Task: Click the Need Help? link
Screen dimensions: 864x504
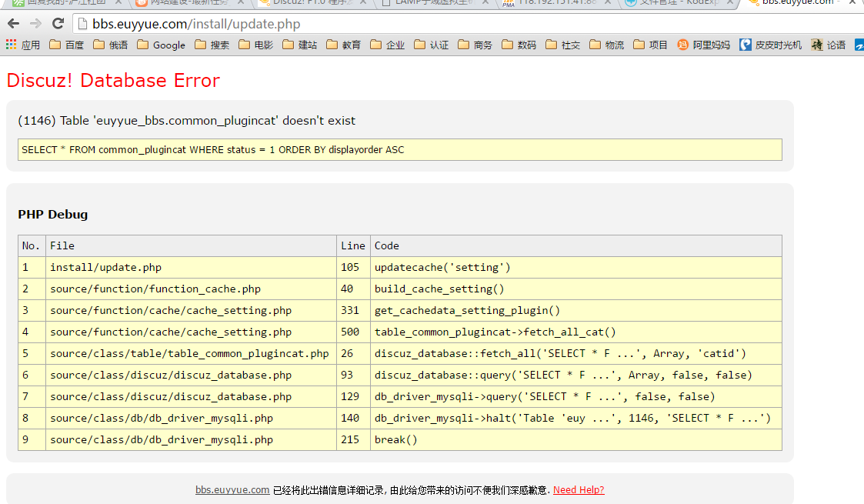Action: click(x=579, y=489)
